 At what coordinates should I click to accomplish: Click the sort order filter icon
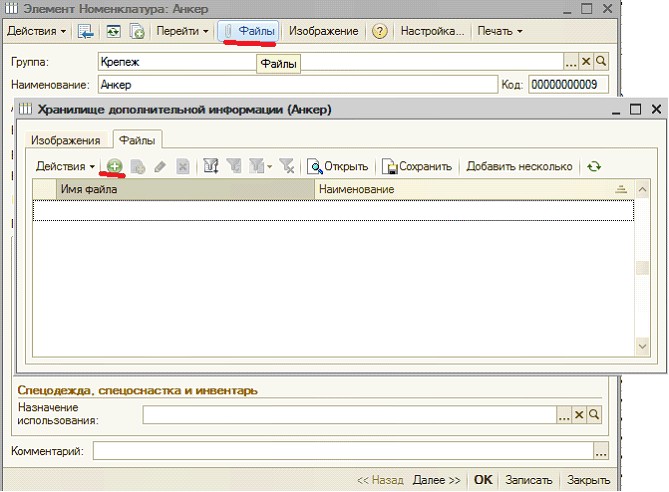tap(211, 166)
